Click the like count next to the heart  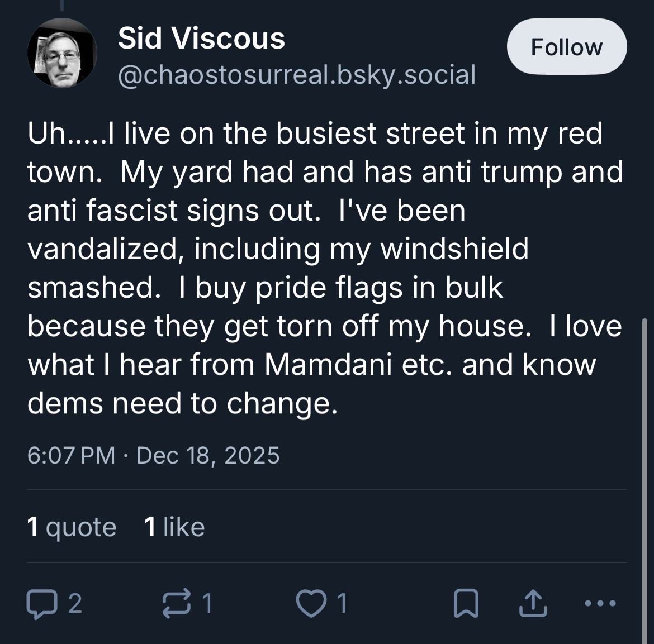click(342, 603)
